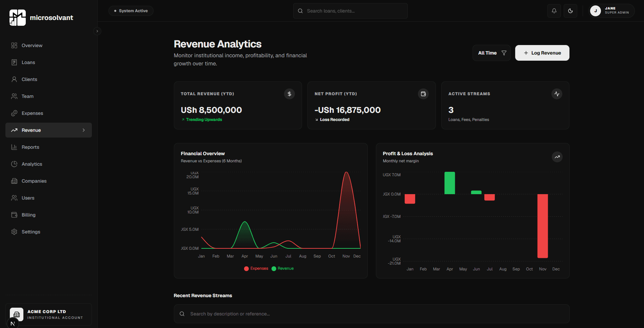Click the Loans document icon
Image resolution: width=644 pixels, height=328 pixels.
tap(14, 62)
